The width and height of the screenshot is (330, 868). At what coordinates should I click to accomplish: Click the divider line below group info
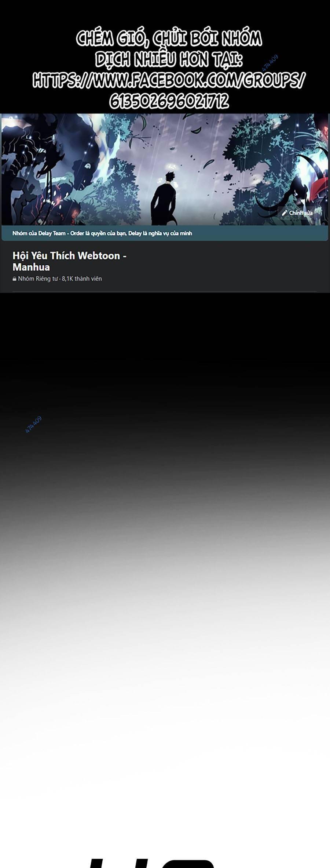click(x=165, y=292)
